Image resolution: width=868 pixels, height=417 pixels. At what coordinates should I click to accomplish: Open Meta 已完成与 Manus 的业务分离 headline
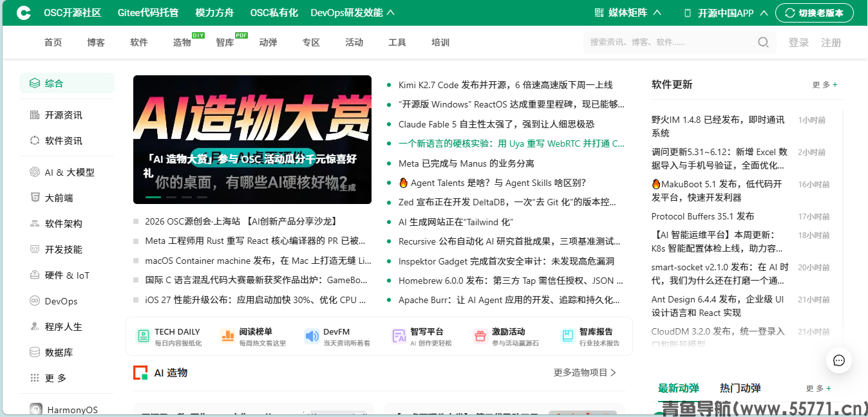coord(466,163)
